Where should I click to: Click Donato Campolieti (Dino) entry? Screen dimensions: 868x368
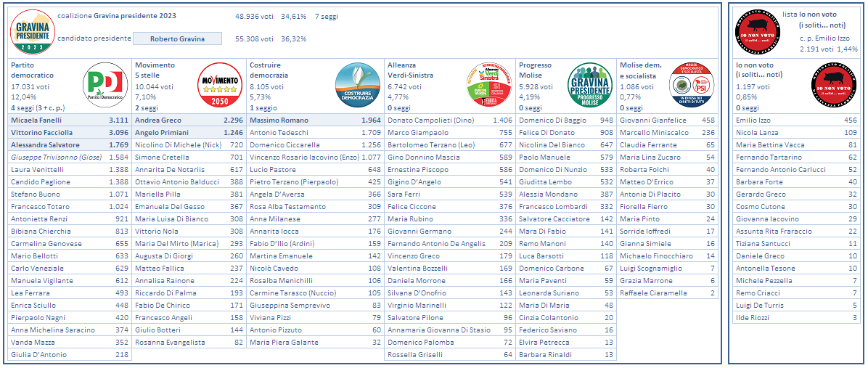(430, 120)
